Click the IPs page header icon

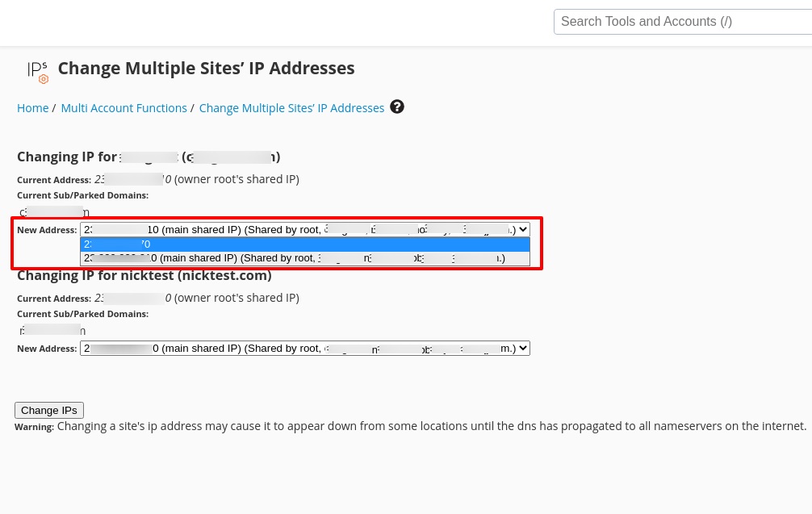click(38, 71)
